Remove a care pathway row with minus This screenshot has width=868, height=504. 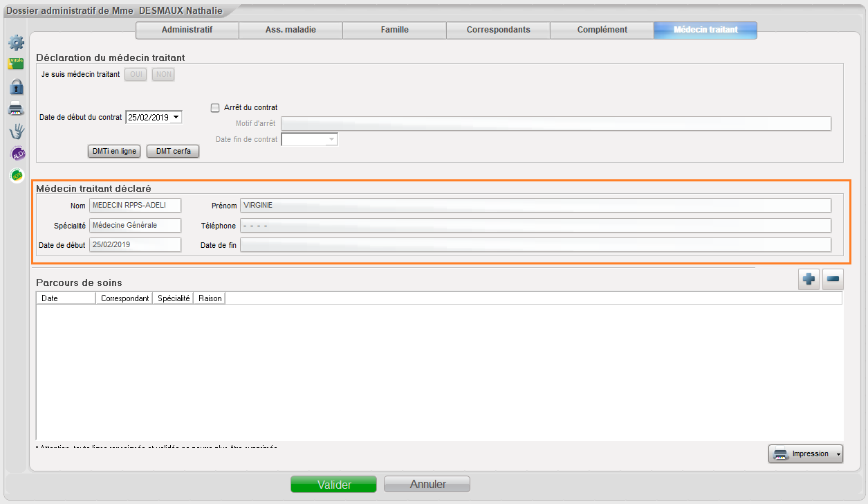[833, 280]
